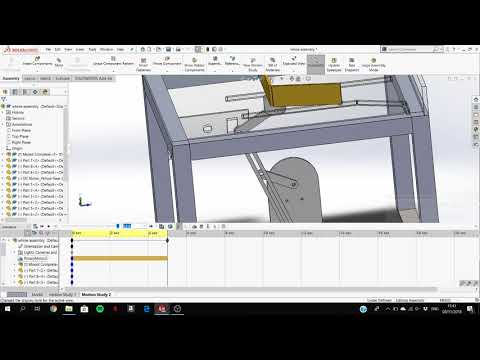Image resolution: width=480 pixels, height=360 pixels.
Task: Open the Tools menu
Action: pos(92,49)
